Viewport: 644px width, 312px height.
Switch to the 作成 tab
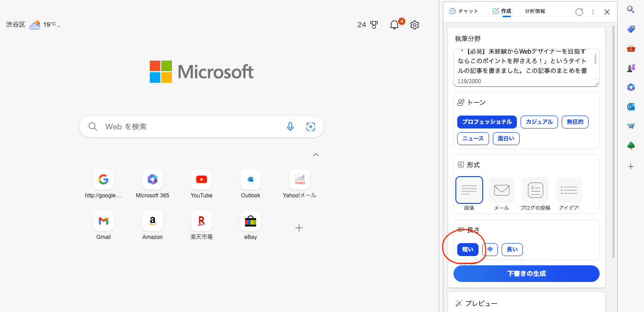502,12
